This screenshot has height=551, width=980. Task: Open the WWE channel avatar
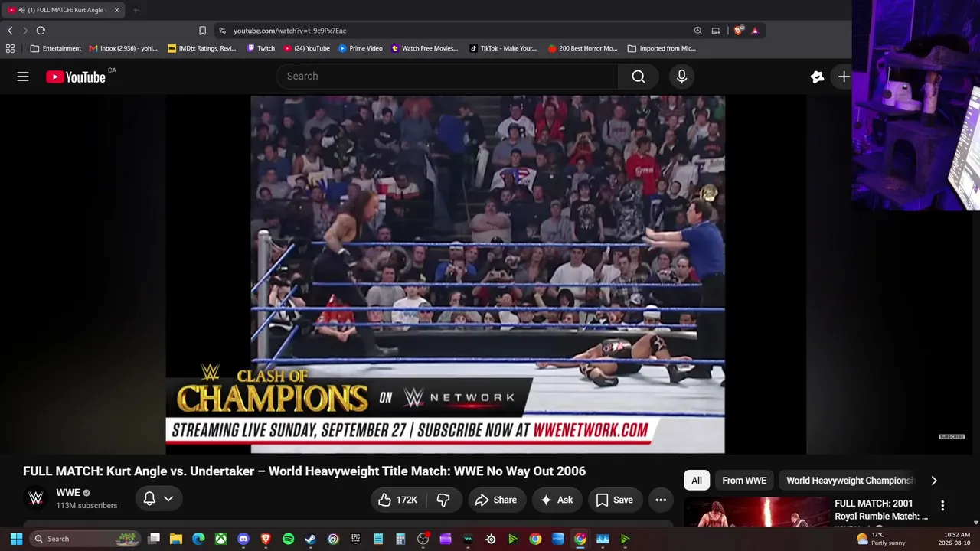[x=36, y=499]
